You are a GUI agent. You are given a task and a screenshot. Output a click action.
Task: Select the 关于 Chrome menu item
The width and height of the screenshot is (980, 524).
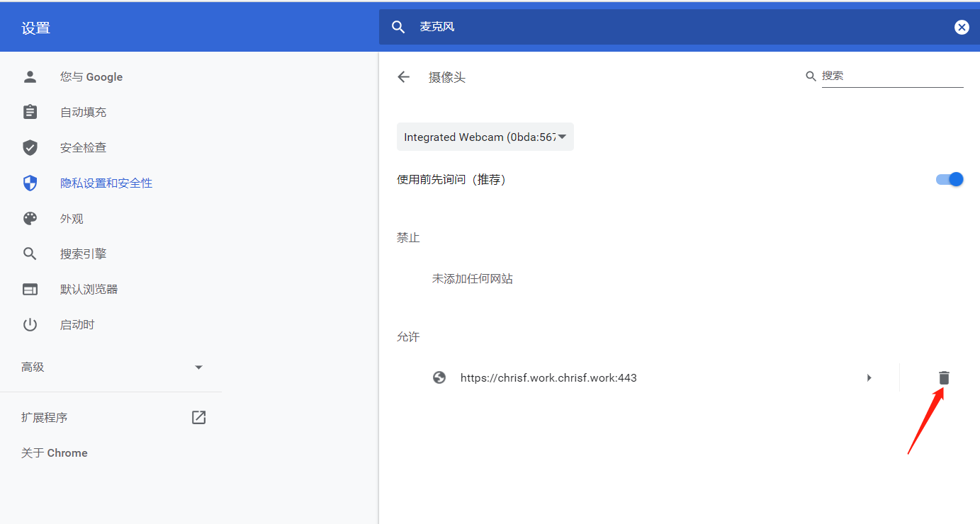[x=55, y=452]
